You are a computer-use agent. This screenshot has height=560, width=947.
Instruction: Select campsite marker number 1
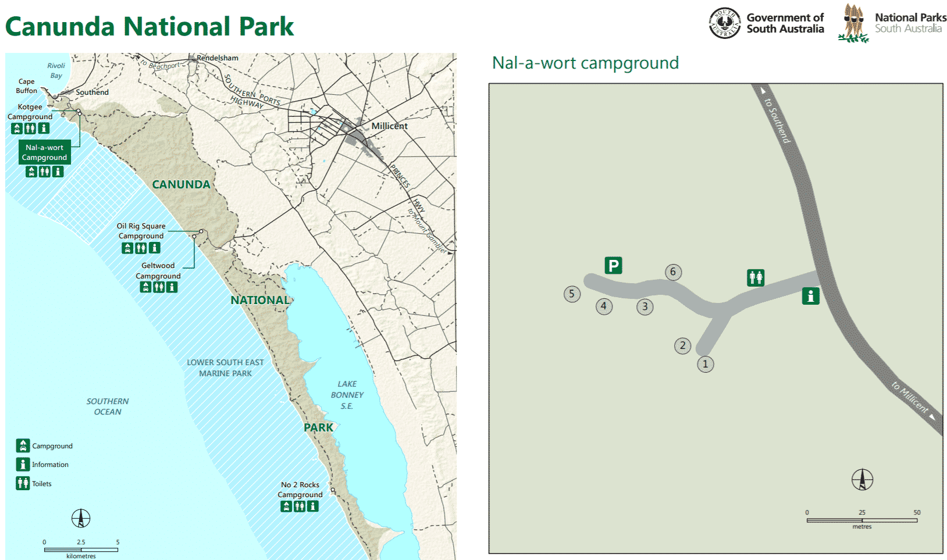point(706,365)
